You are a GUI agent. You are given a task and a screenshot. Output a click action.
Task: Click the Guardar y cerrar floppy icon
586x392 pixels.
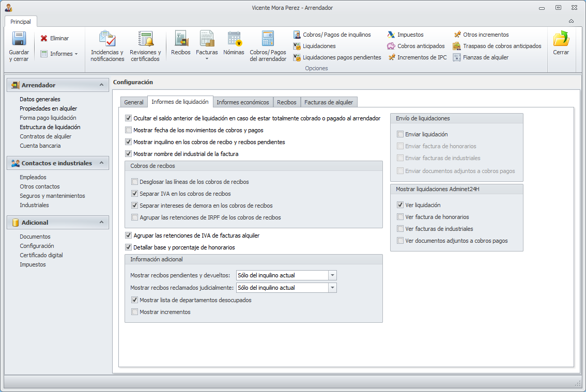click(19, 39)
